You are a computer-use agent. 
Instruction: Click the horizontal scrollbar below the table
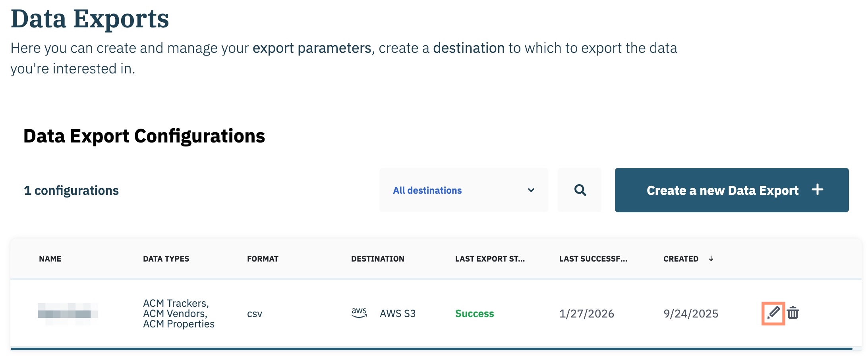coord(431,349)
